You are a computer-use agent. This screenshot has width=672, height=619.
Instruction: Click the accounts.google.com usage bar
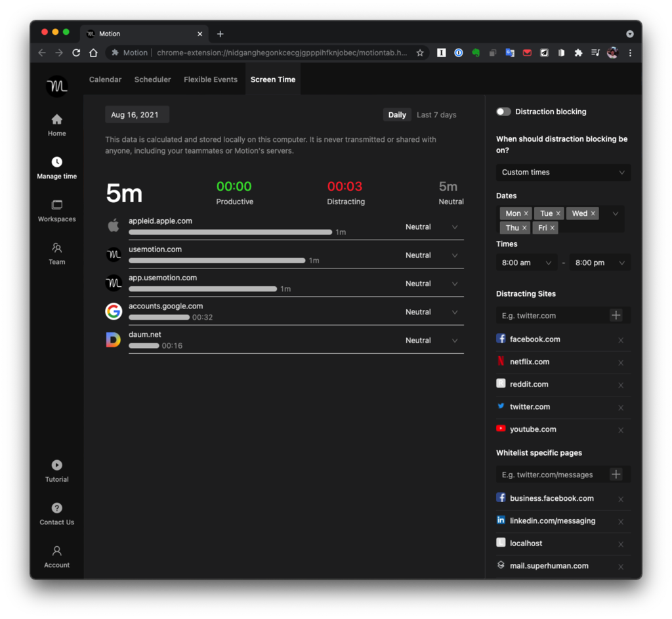coord(159,317)
